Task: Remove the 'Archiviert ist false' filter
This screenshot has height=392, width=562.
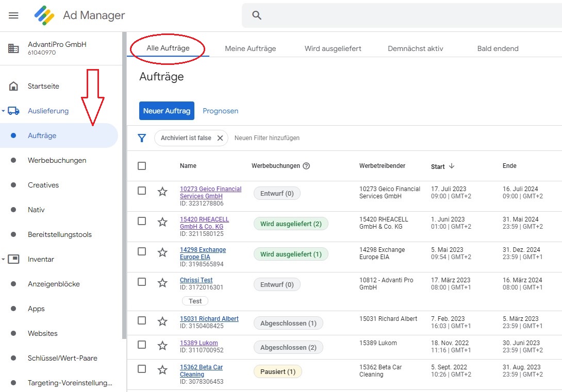Action: [x=220, y=138]
